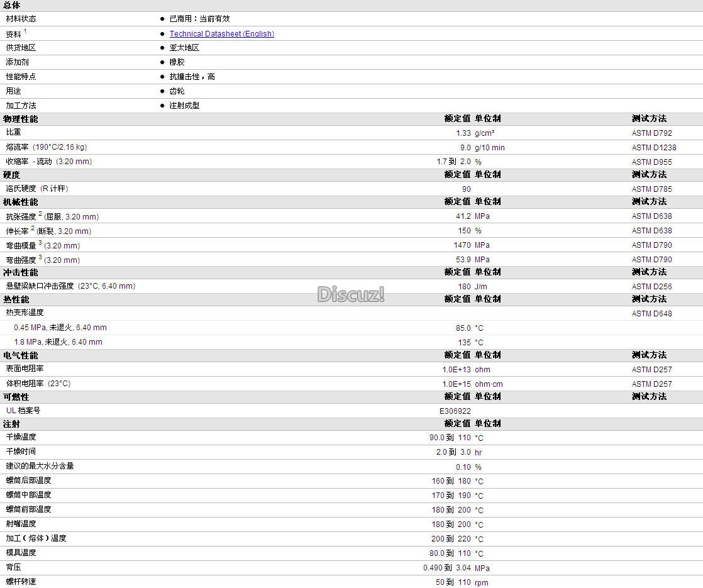Open the Technical Datasheet (English) link
The height and width of the screenshot is (588, 703).
tap(221, 33)
